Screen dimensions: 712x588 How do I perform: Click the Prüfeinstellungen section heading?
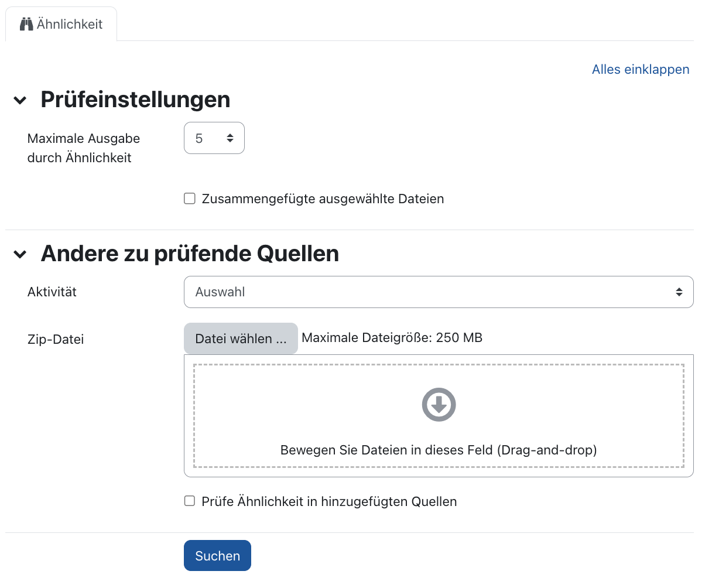coord(135,100)
